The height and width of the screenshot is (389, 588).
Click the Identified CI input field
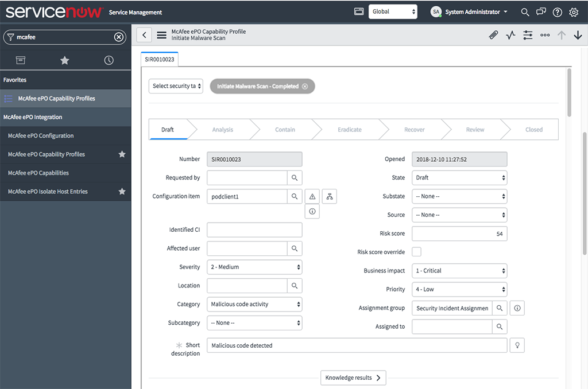click(x=254, y=229)
